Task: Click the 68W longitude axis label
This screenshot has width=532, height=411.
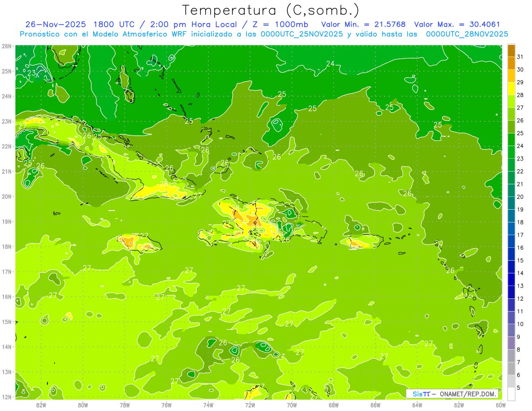Action: (334, 404)
